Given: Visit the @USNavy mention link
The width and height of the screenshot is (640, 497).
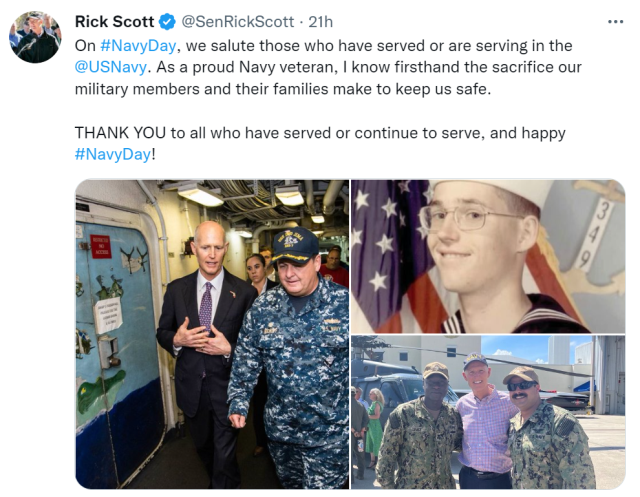Looking at the screenshot, I should 111,67.
